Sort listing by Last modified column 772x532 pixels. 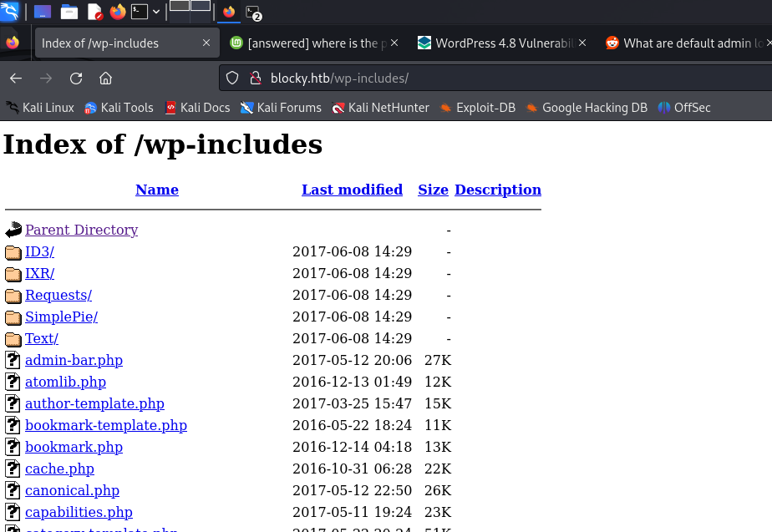pyautogui.click(x=352, y=190)
